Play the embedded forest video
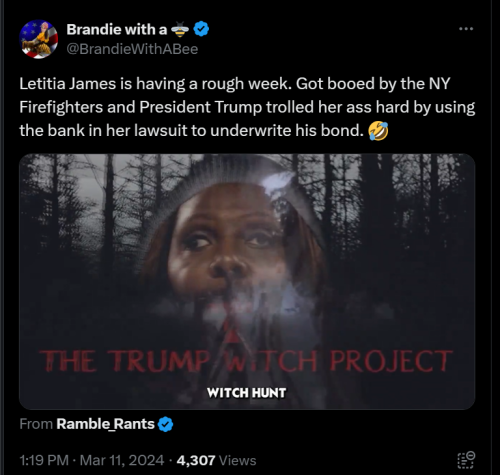The image size is (500, 475). coord(247,282)
